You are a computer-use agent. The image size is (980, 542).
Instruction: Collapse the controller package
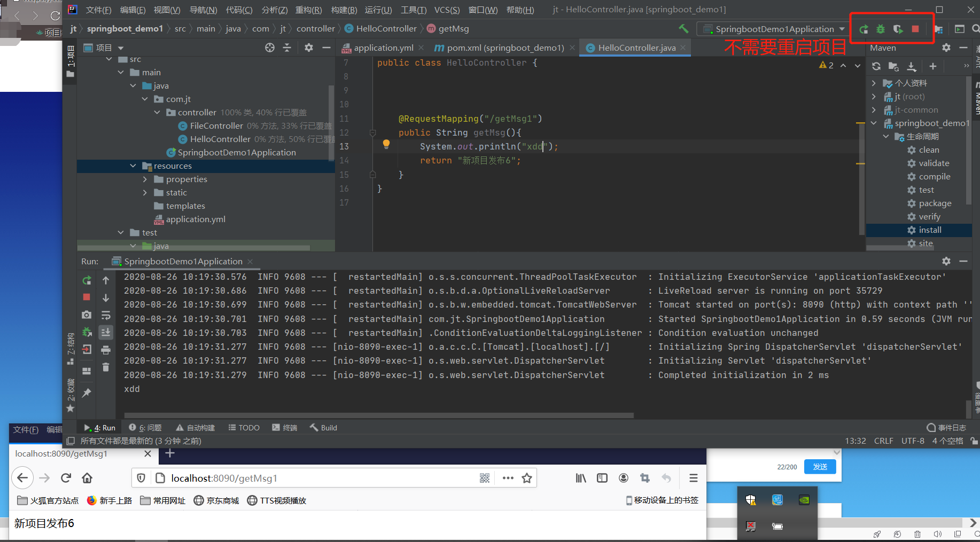[x=157, y=113]
